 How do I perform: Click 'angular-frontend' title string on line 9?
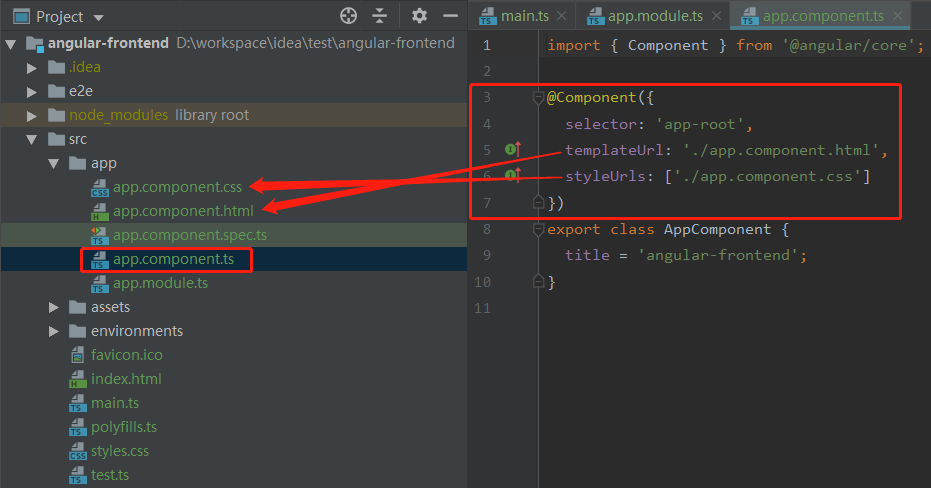(717, 255)
